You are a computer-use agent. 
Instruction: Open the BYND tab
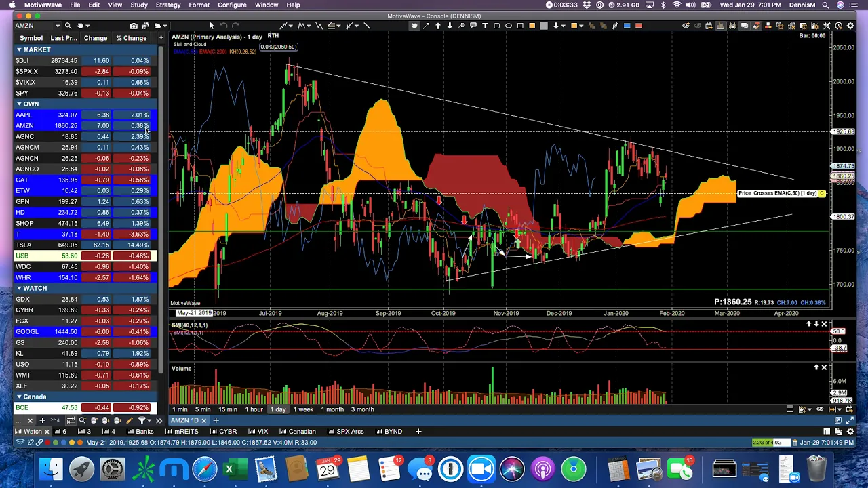tap(388, 431)
